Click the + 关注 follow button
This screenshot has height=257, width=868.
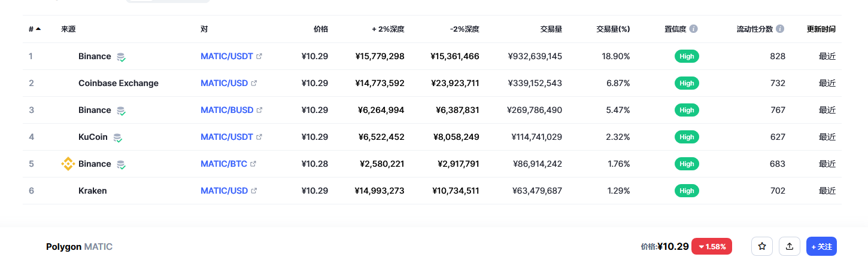(821, 246)
